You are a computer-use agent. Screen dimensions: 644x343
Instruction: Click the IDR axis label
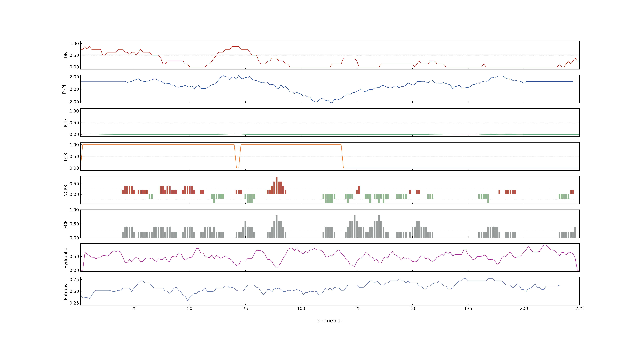coord(66,55)
